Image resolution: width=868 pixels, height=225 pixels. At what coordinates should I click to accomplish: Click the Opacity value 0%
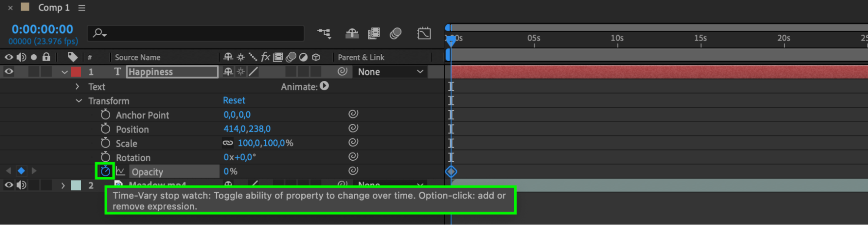231,172
